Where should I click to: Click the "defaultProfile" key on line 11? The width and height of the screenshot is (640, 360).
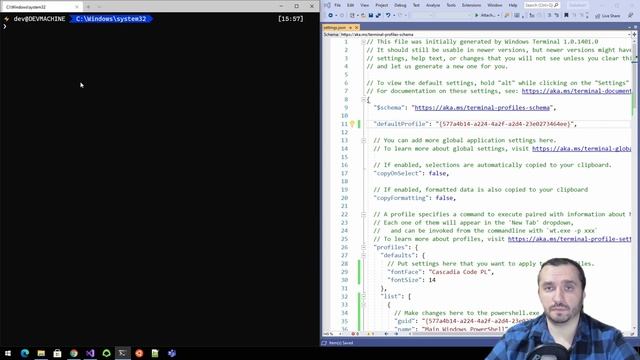(402, 124)
